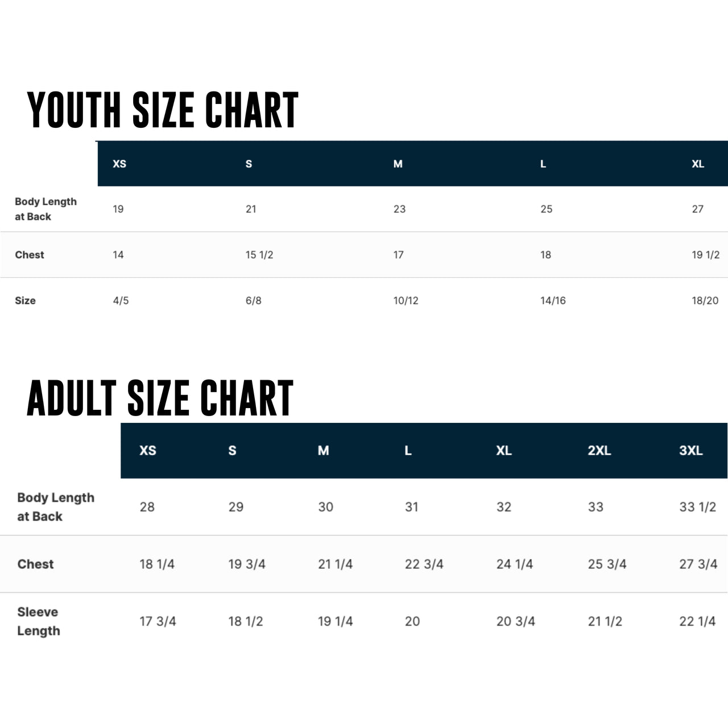Select the youth XS column header

point(119,164)
